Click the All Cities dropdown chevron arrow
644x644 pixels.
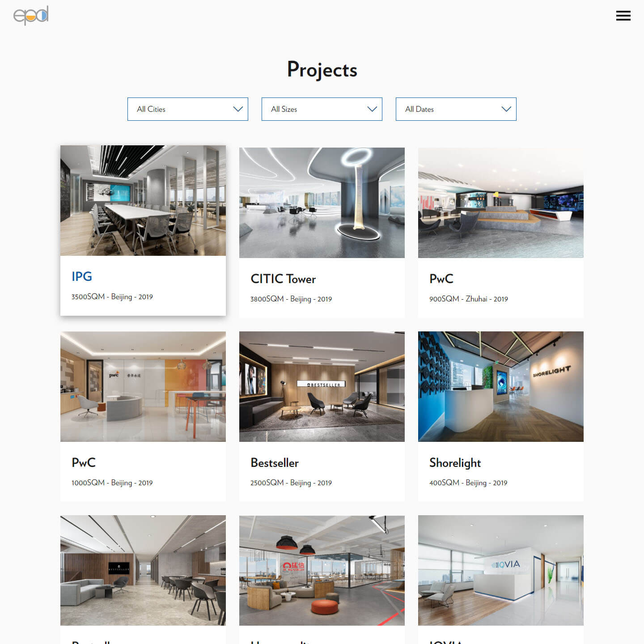(237, 109)
